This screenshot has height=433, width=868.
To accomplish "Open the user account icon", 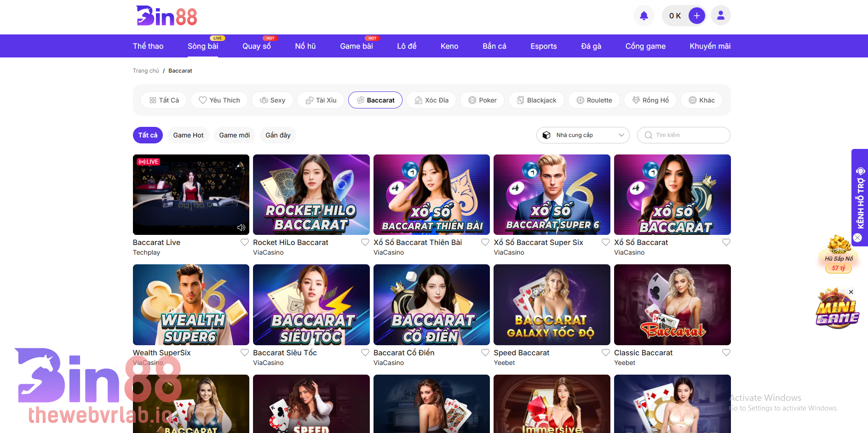I will coord(720,15).
